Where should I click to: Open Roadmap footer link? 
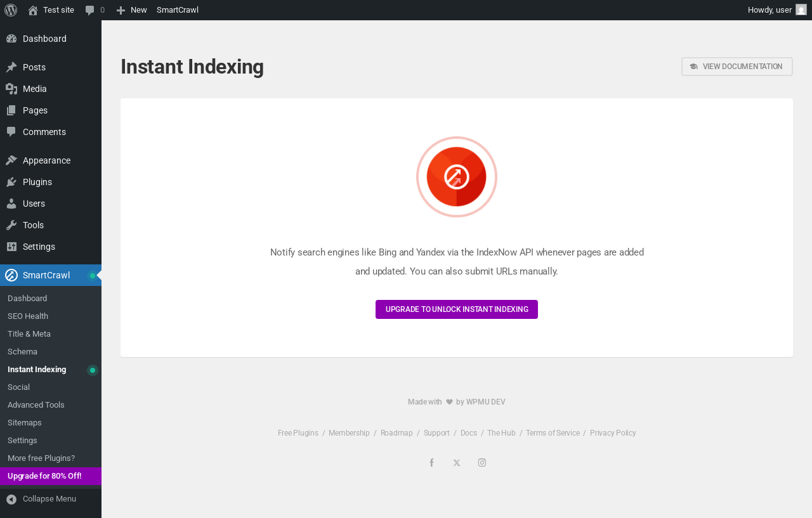pyautogui.click(x=396, y=433)
